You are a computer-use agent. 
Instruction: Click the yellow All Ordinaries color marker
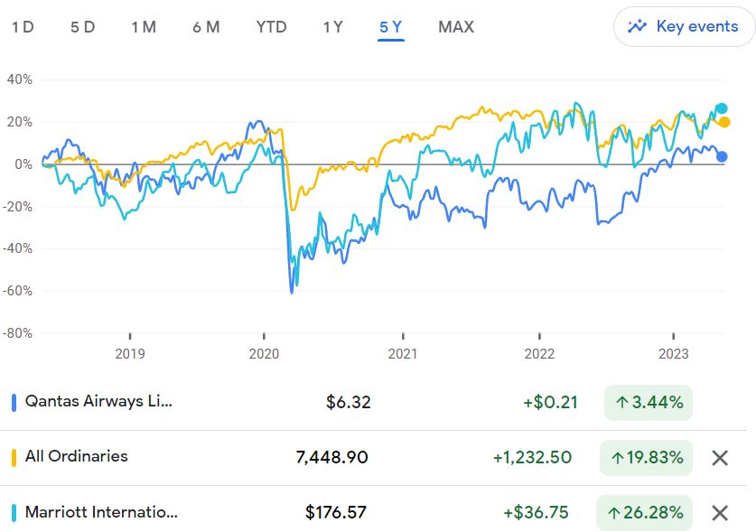[x=14, y=458]
